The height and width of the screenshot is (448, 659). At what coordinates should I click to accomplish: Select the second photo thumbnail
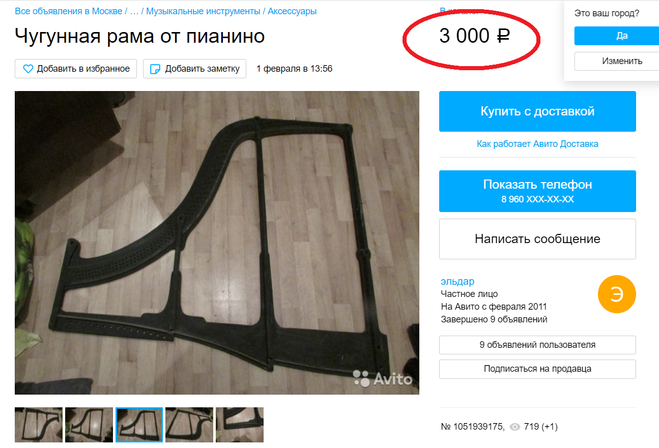tap(89, 424)
